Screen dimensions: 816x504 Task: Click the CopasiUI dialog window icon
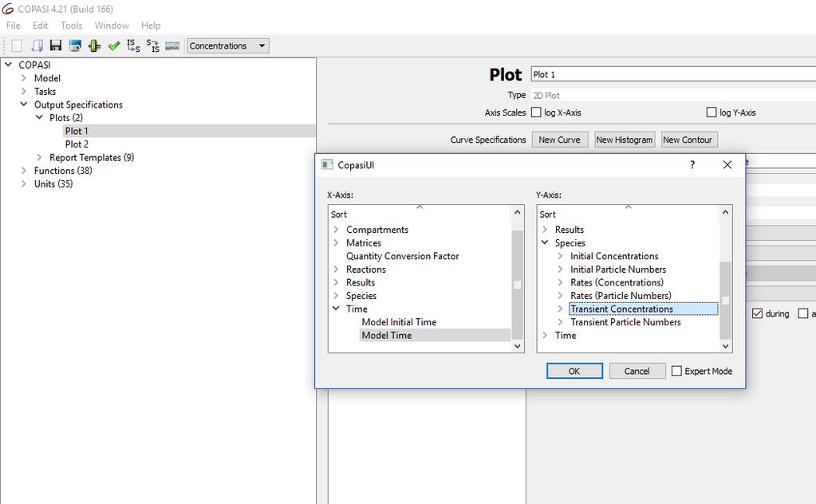coord(327,165)
